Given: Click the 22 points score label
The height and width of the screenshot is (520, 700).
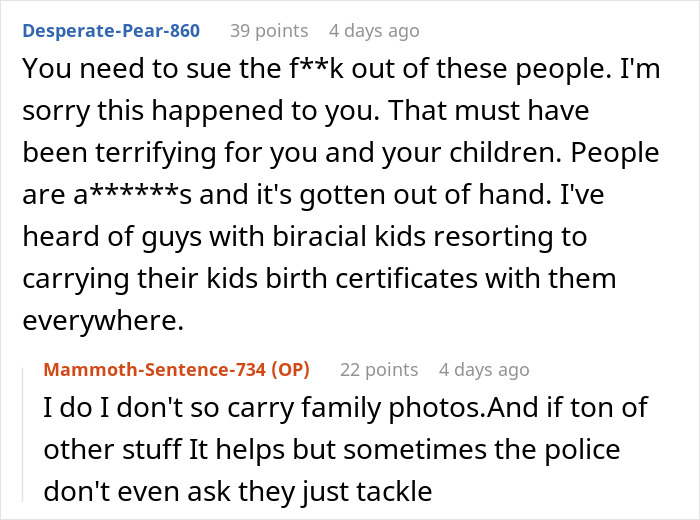Looking at the screenshot, I should (379, 369).
